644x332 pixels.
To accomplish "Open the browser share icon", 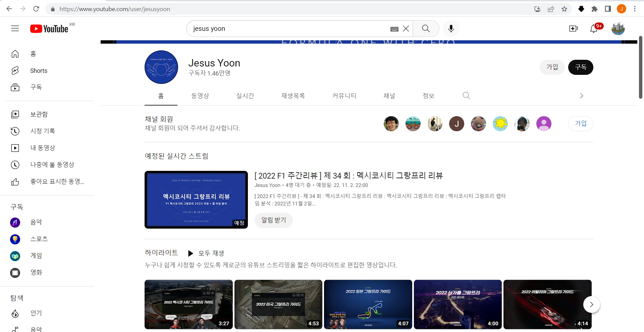I will coord(551,9).
